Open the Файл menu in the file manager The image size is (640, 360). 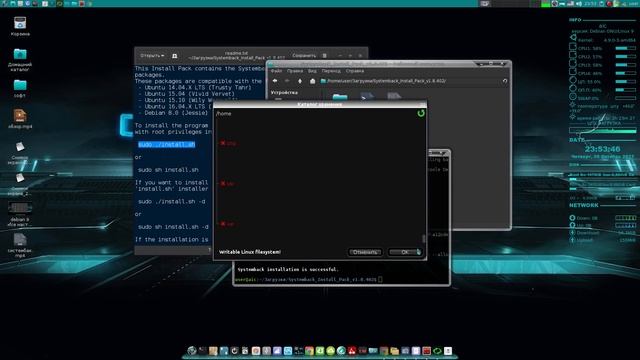(x=276, y=71)
